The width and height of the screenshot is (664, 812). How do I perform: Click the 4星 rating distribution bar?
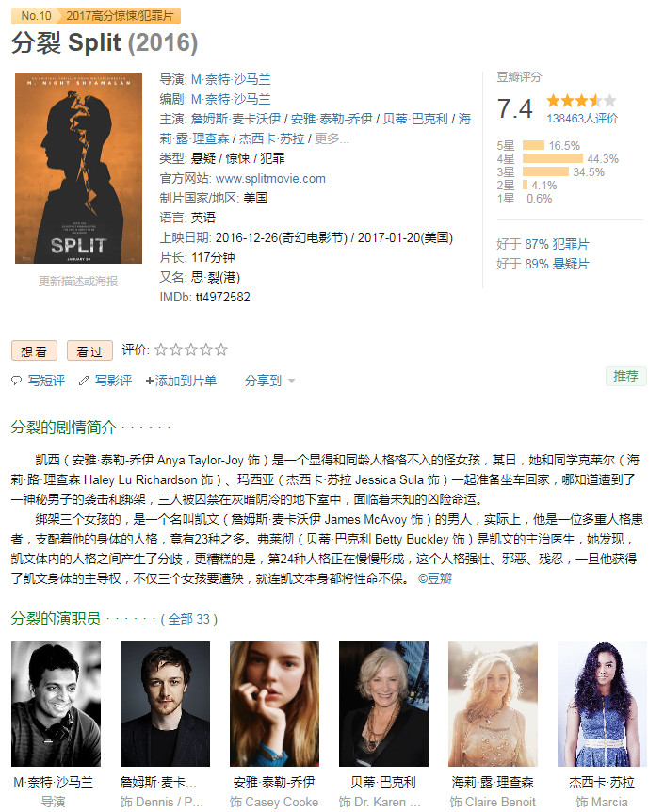[x=553, y=158]
